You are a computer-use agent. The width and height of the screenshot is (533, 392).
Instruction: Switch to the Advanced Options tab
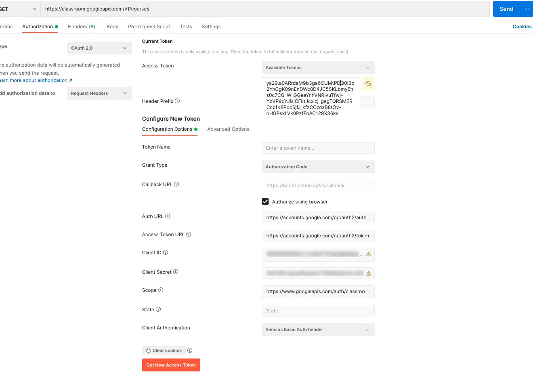[228, 129]
